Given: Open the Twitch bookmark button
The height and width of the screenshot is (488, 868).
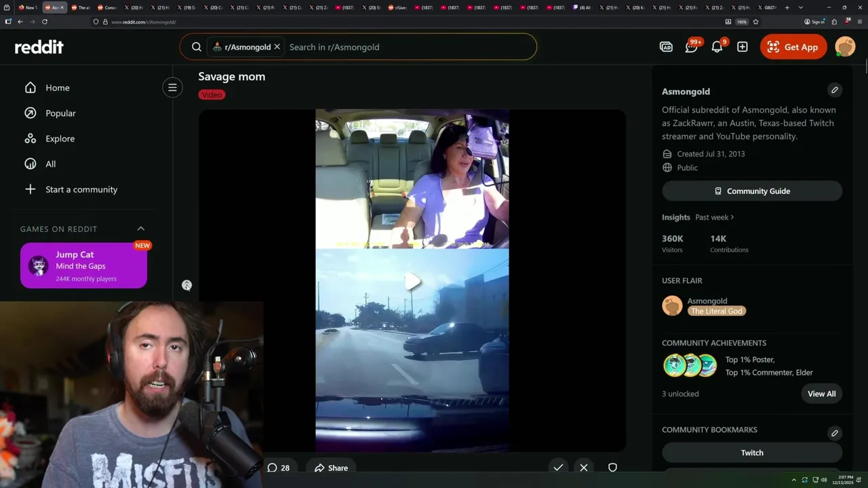Looking at the screenshot, I should (x=752, y=453).
